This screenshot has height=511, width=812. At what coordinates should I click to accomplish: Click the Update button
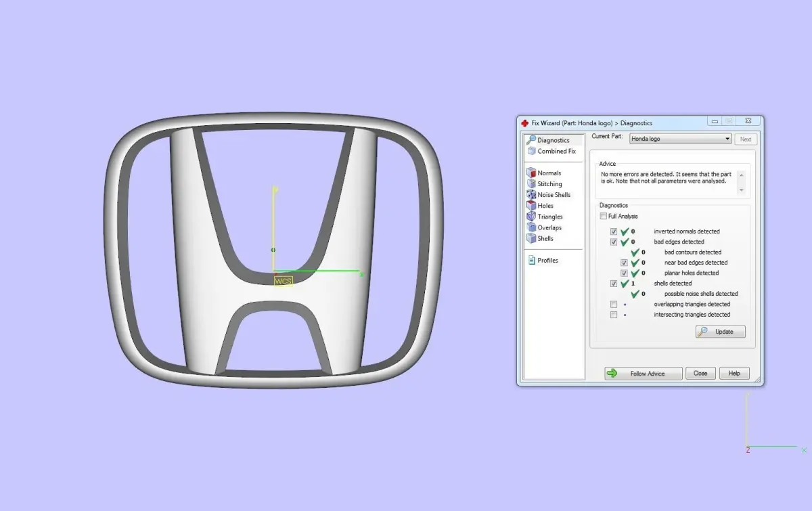[x=721, y=332]
